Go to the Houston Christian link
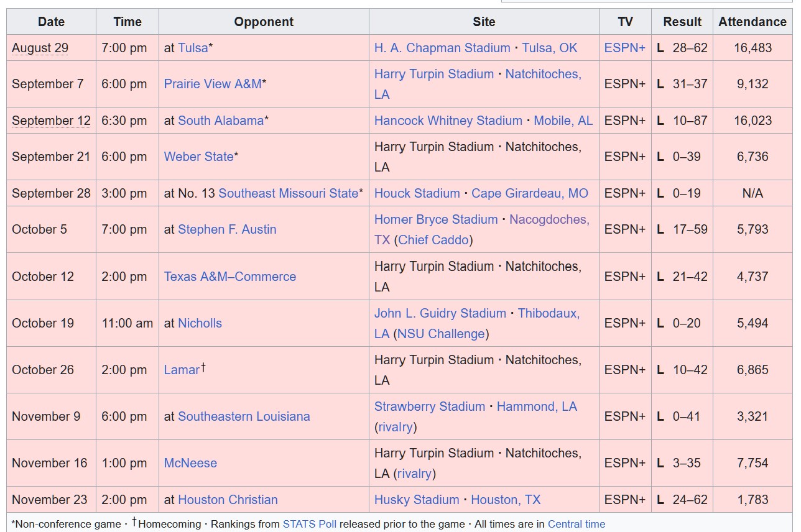Screen dimensions: 801x532 pos(228,500)
